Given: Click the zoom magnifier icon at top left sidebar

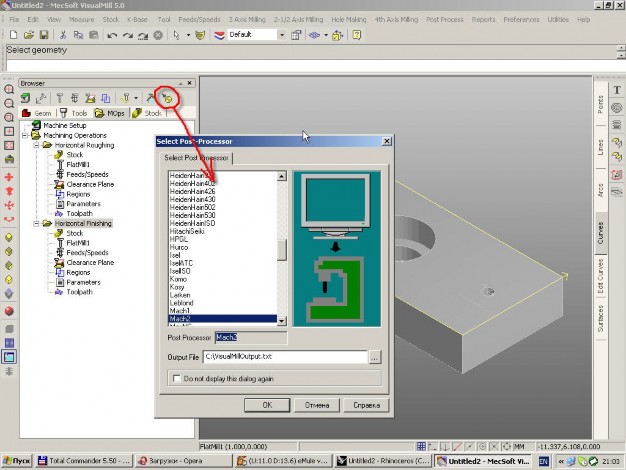Looking at the screenshot, I should [9, 89].
